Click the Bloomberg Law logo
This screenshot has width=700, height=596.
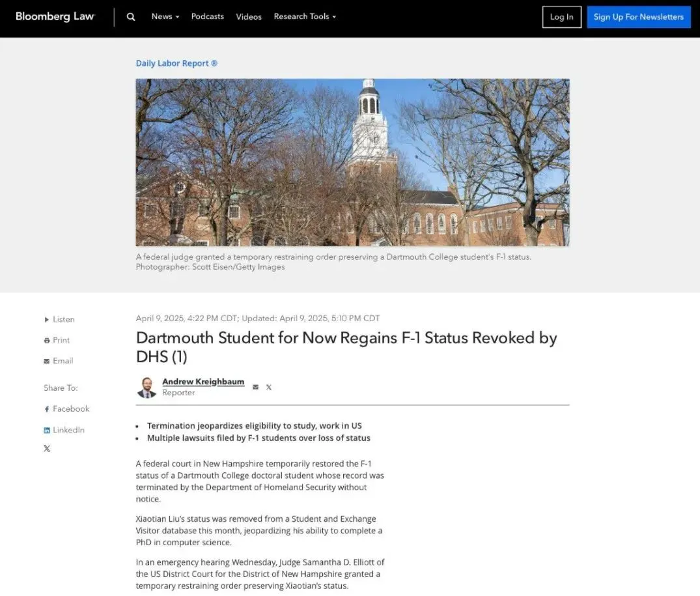point(55,16)
